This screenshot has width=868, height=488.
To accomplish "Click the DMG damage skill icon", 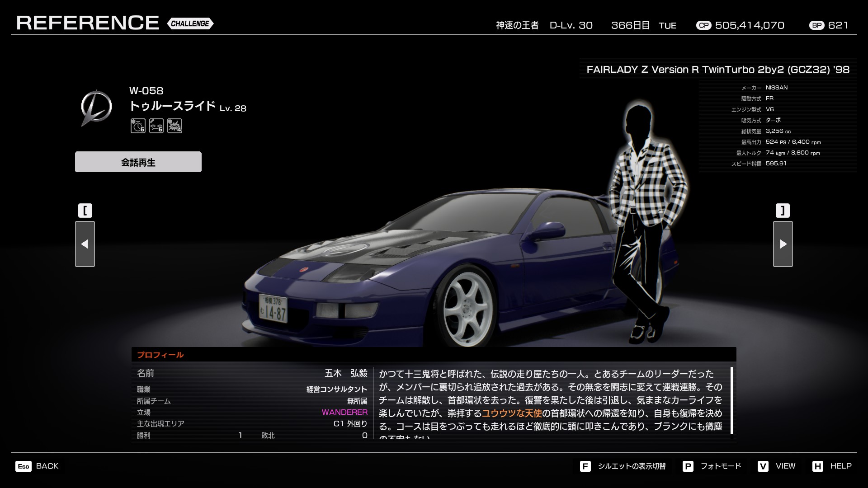I will 175,126.
